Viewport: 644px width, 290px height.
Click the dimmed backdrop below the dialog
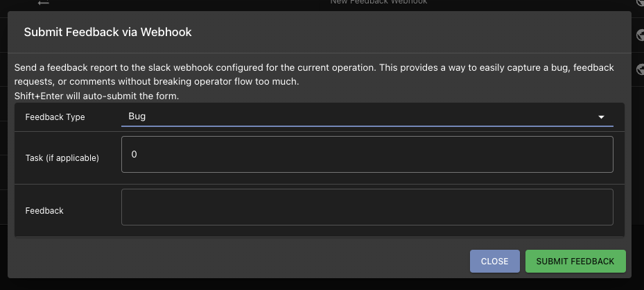pos(322,284)
